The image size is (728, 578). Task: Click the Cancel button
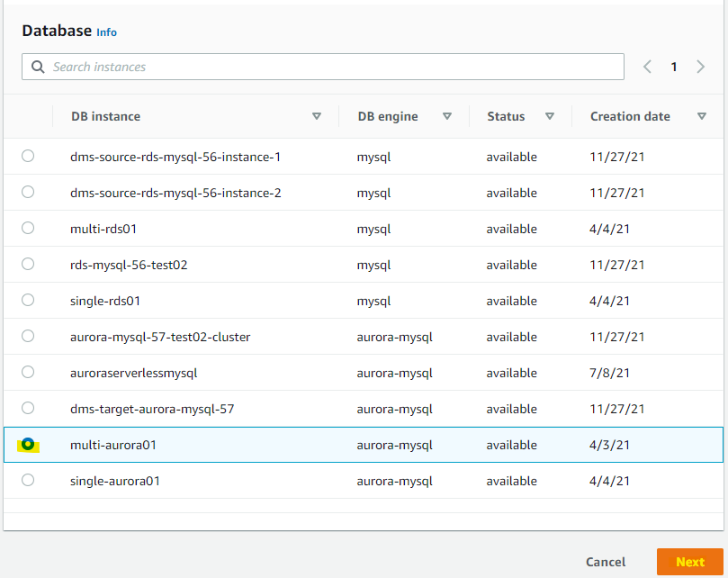point(606,562)
